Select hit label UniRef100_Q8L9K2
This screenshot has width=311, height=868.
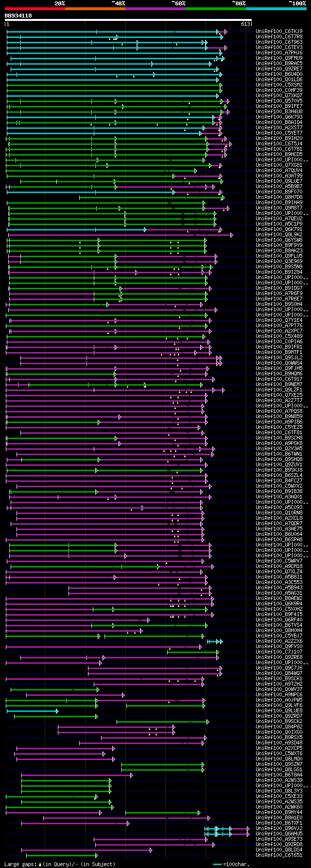pos(279,234)
